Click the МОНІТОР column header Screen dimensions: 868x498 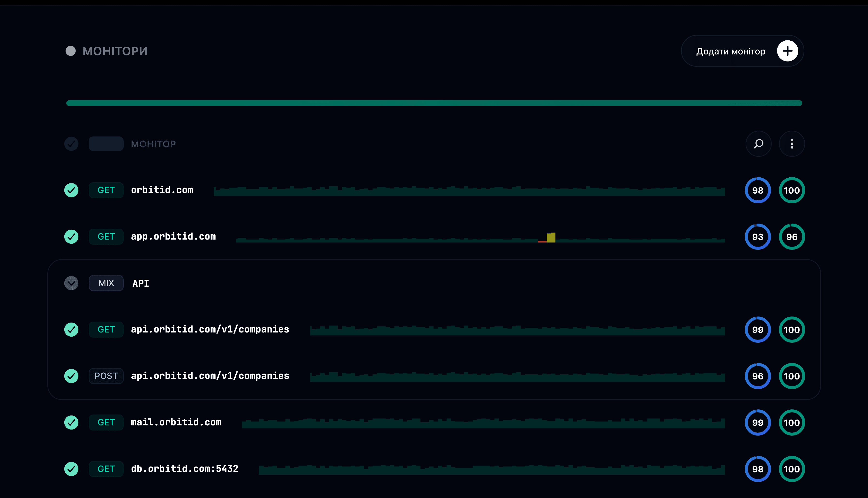pyautogui.click(x=153, y=144)
